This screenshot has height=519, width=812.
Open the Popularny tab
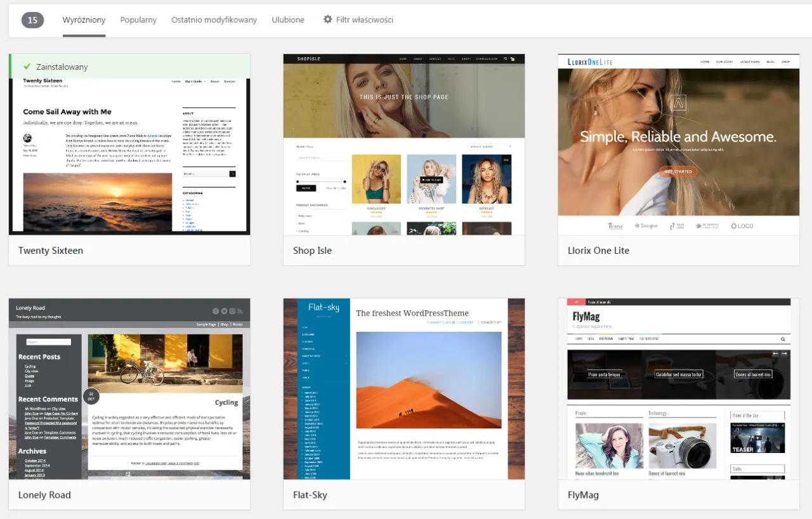(x=138, y=20)
